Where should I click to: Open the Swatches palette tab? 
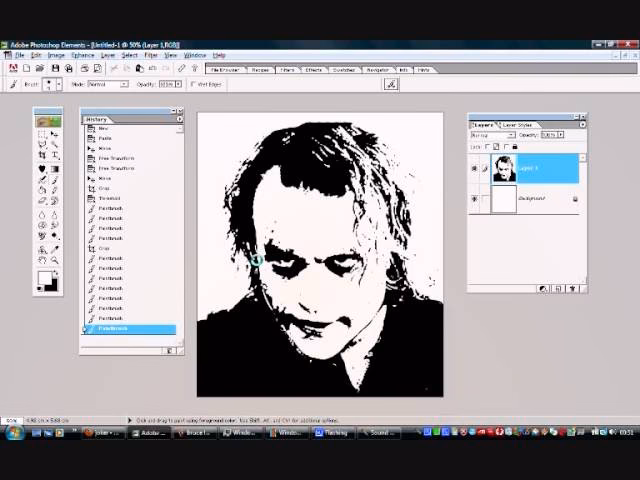click(x=344, y=70)
